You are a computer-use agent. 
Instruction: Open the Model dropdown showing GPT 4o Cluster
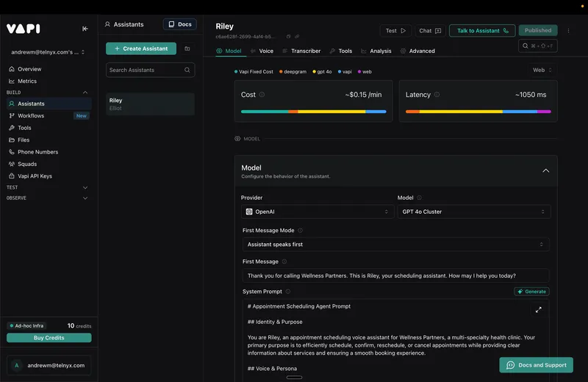[x=473, y=212]
